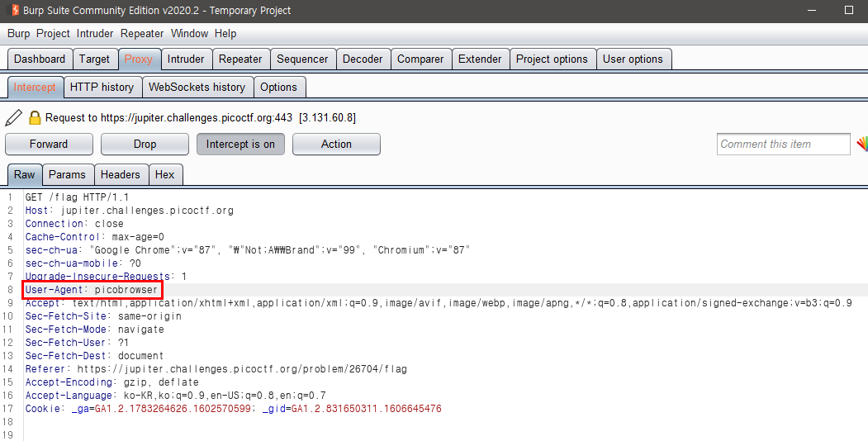Switch to the Params view tab
Image resolution: width=868 pixels, height=441 pixels.
click(x=67, y=174)
